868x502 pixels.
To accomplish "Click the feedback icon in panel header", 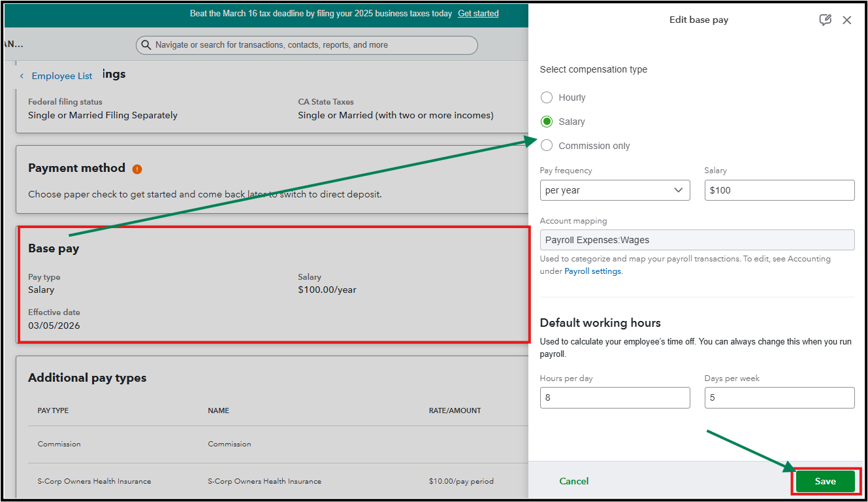I will click(x=825, y=20).
